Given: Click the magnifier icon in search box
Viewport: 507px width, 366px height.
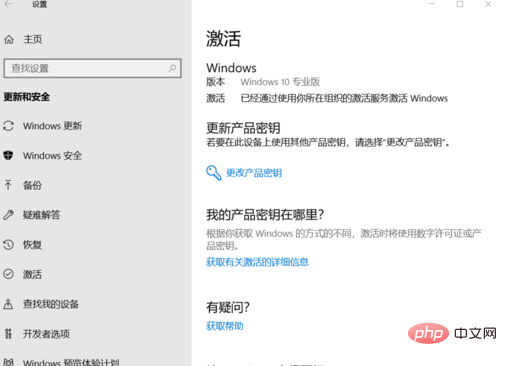Looking at the screenshot, I should pyautogui.click(x=172, y=68).
